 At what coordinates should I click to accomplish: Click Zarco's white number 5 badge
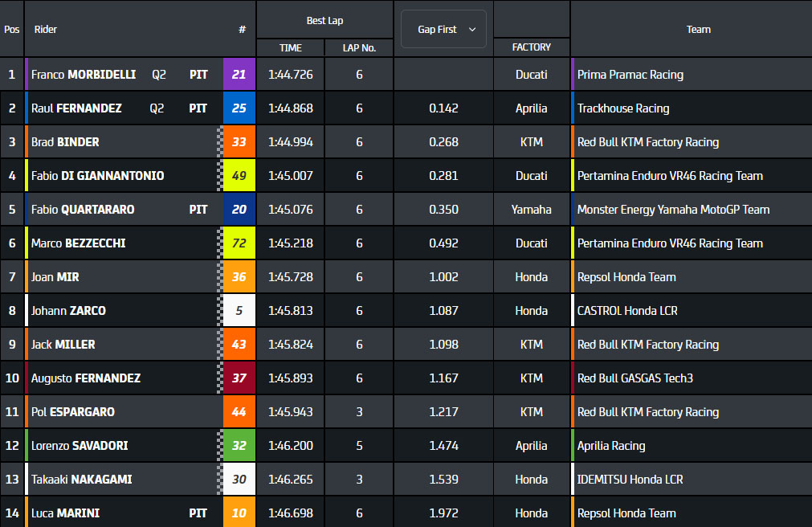[x=239, y=311]
